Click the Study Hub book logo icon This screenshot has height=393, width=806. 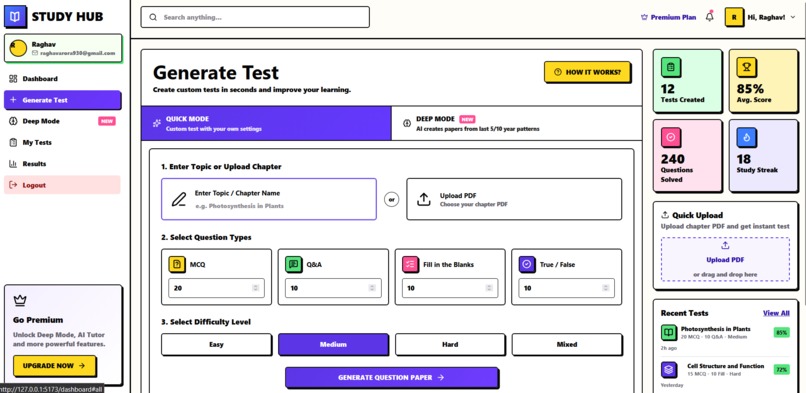pyautogui.click(x=15, y=16)
